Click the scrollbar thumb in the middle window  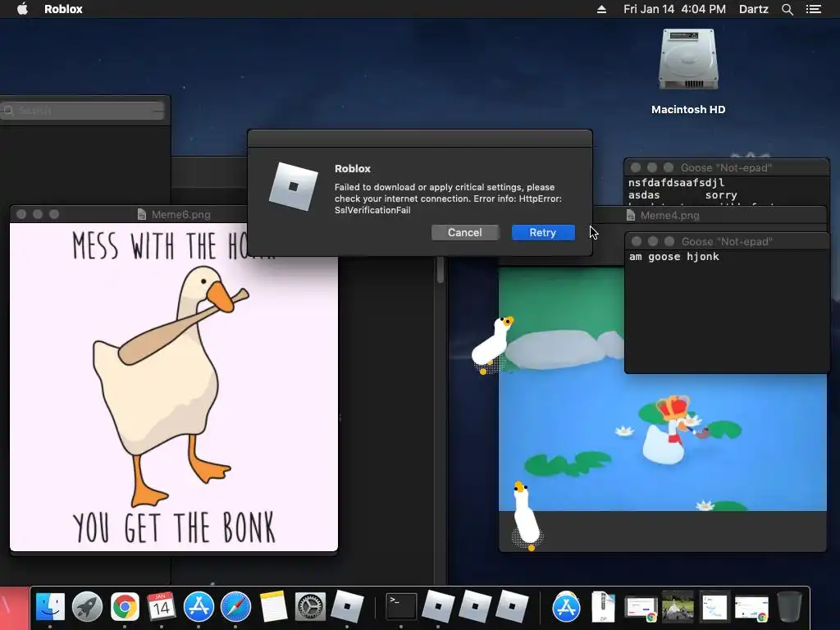tap(441, 269)
